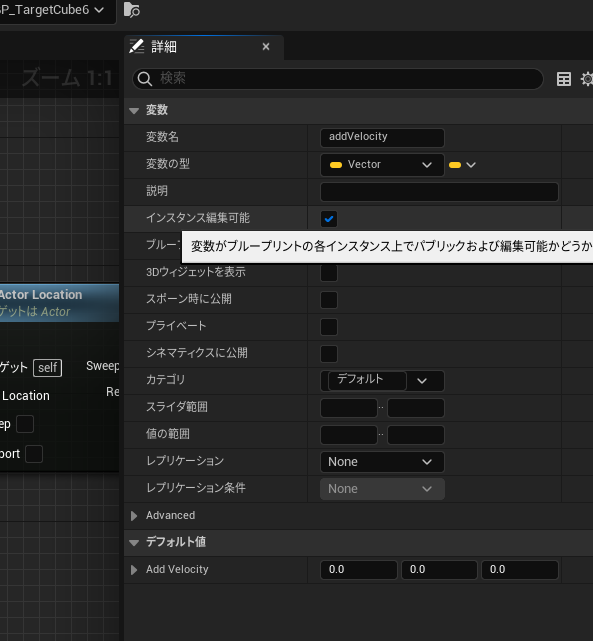Click Add Velocity Z value field
Image resolution: width=593 pixels, height=641 pixels.
tap(520, 570)
